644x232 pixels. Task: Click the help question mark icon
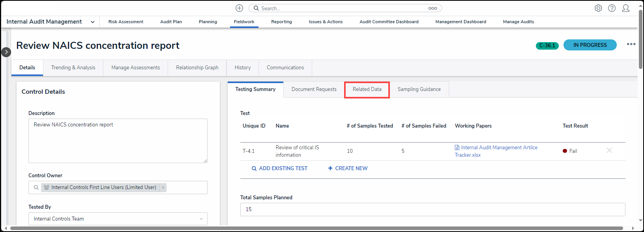[x=612, y=8]
